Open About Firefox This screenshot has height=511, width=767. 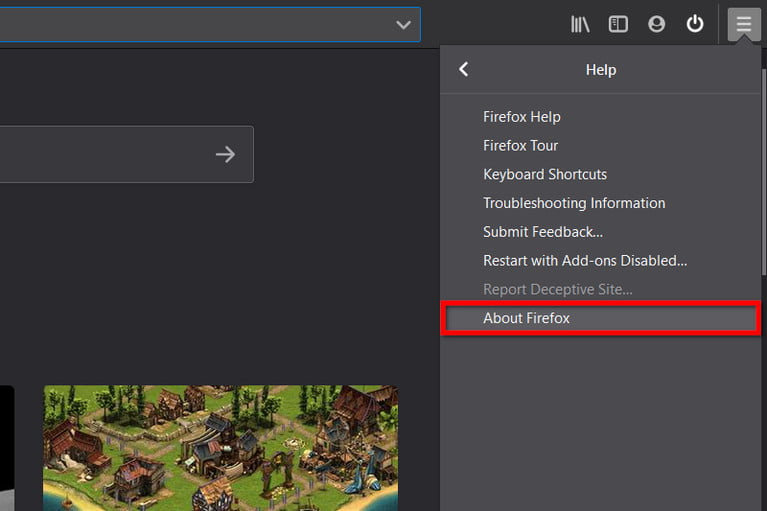pyautogui.click(x=600, y=318)
